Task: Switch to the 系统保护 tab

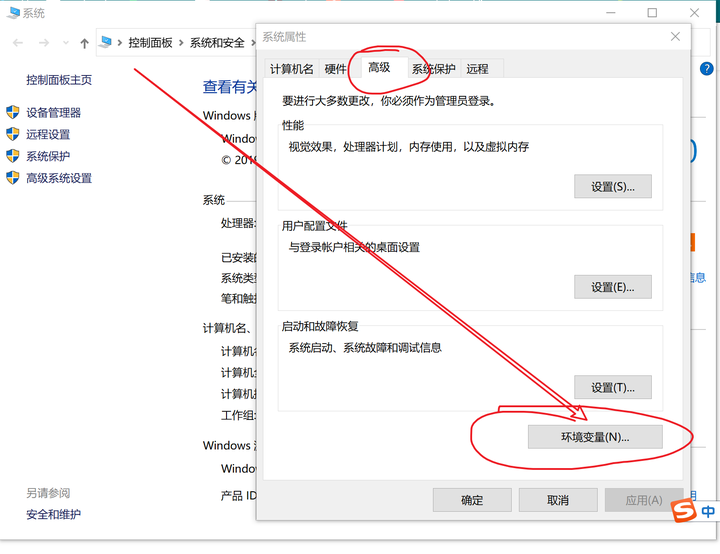Action: click(434, 69)
